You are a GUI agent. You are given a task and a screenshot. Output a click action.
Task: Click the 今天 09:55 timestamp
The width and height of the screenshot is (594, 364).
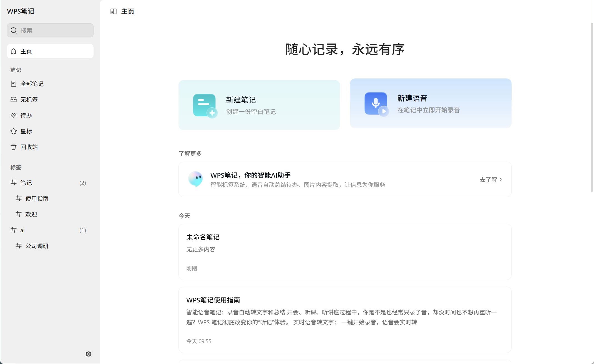pos(199,341)
